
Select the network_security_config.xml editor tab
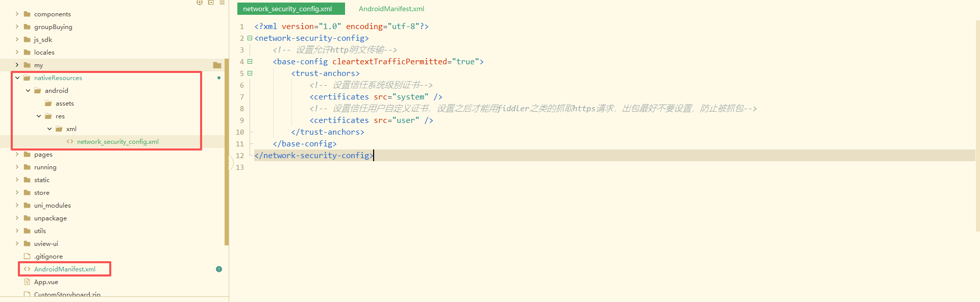point(288,9)
